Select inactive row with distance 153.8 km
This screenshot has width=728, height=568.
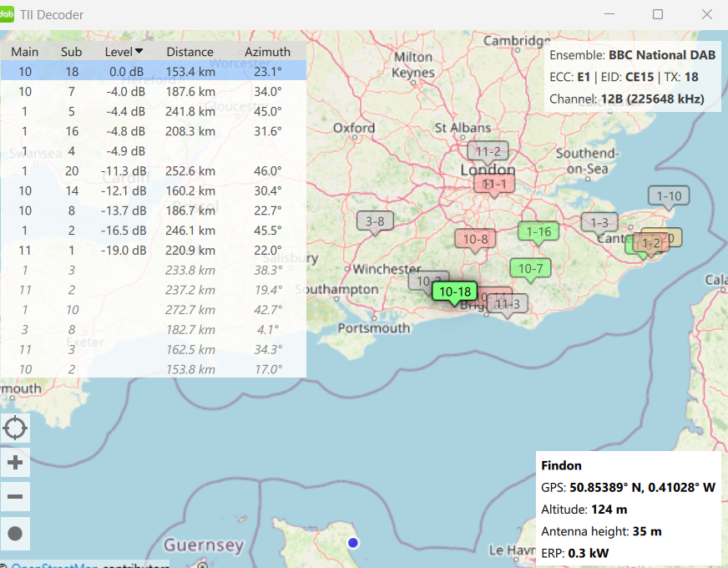[154, 369]
